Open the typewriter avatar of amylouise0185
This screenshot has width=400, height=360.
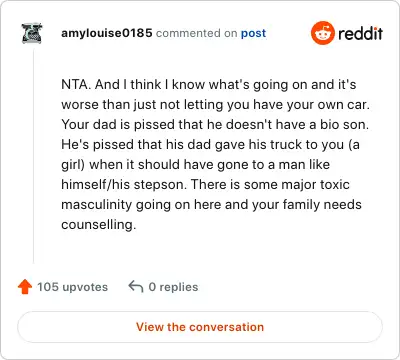pos(32,33)
